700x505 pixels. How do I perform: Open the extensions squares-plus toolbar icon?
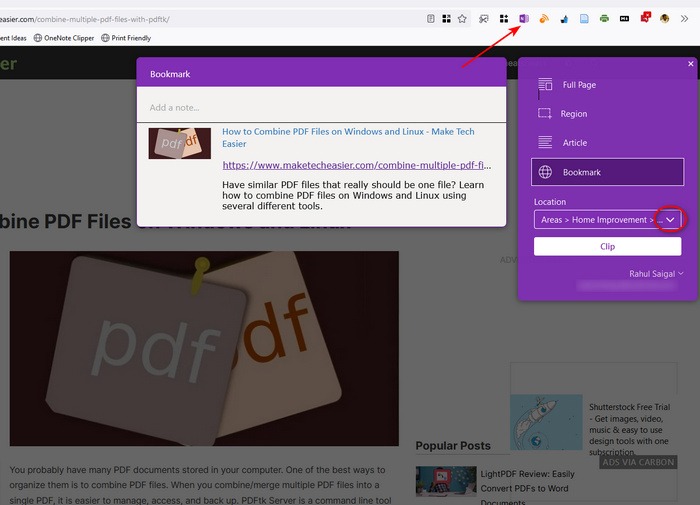point(504,19)
